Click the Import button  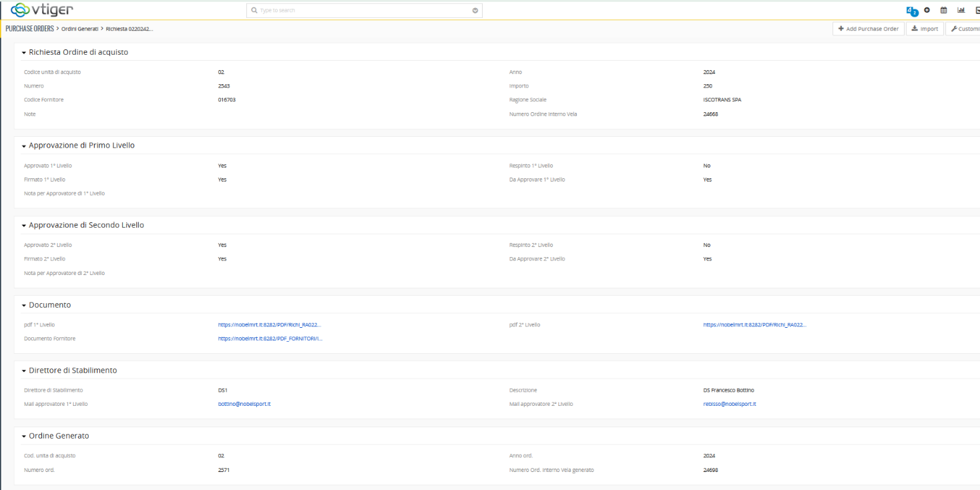[x=924, y=29]
